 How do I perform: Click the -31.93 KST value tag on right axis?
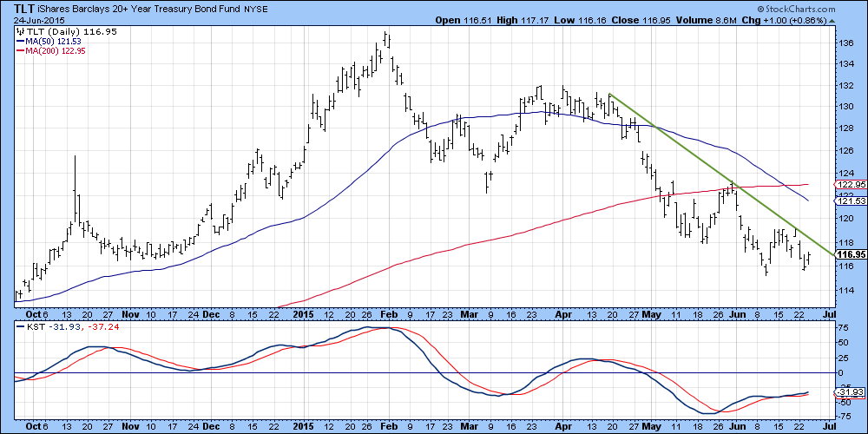click(849, 392)
